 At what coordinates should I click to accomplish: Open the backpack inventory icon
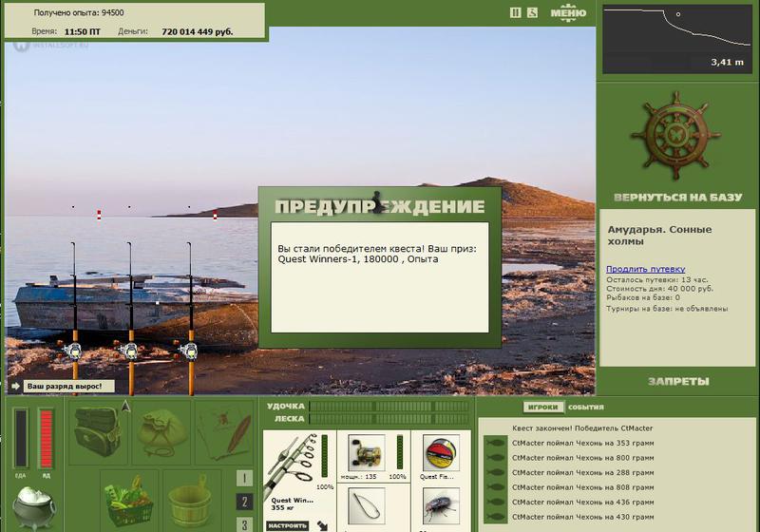(99, 431)
